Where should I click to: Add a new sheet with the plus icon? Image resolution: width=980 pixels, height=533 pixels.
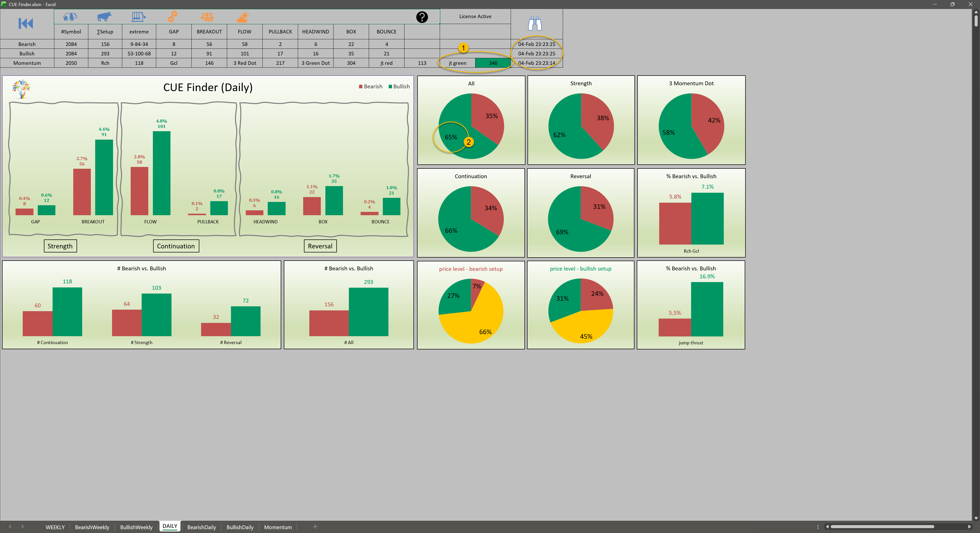click(x=315, y=527)
